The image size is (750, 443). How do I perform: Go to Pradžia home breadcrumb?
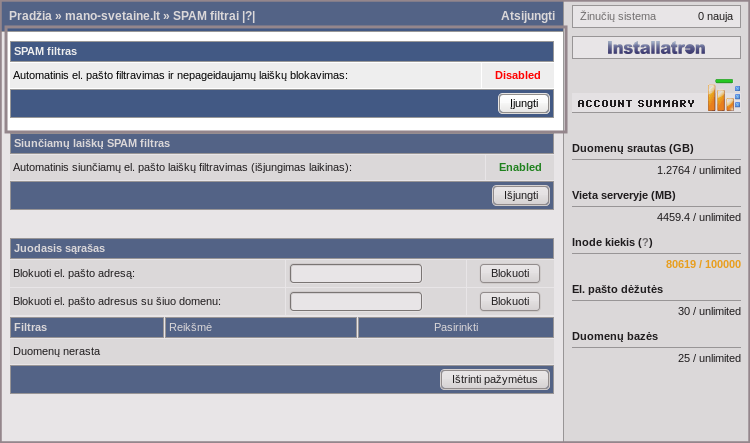pyautogui.click(x=31, y=16)
